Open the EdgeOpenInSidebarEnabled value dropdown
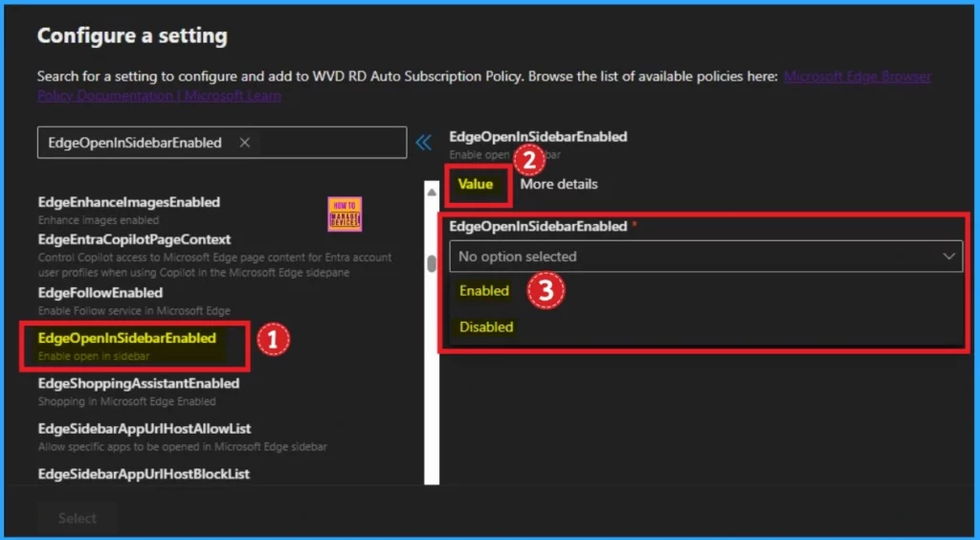The height and width of the screenshot is (540, 980). pyautogui.click(x=705, y=257)
